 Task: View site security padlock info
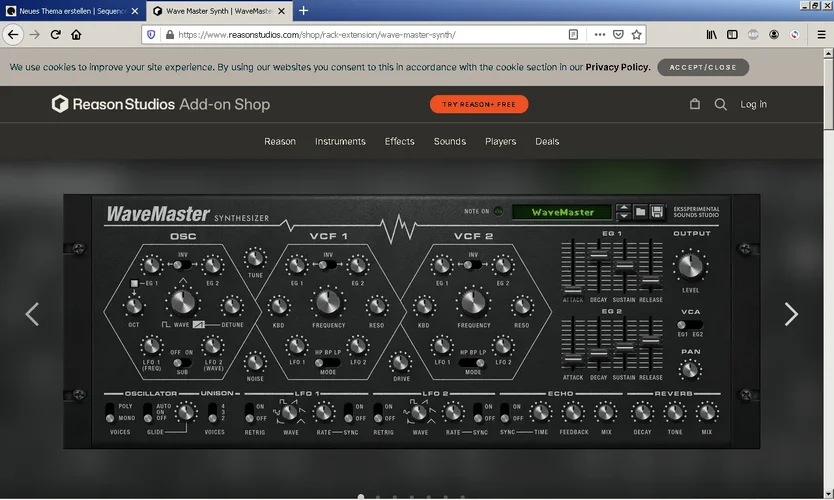tap(170, 35)
